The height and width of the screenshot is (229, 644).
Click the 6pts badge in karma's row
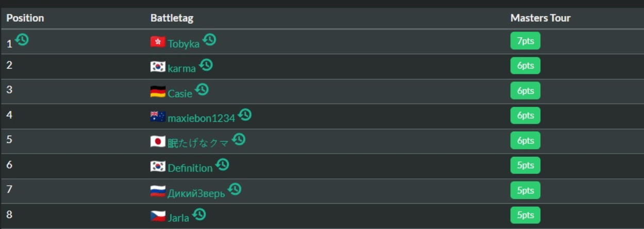(525, 66)
